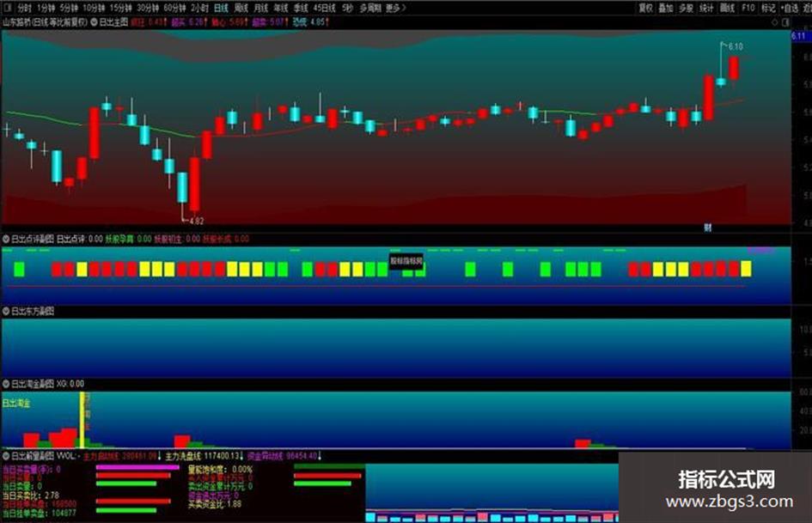Viewport: 812px width, 523px height.
Task: Click the square panel icon above the price axis
Action: pyautogui.click(x=785, y=22)
